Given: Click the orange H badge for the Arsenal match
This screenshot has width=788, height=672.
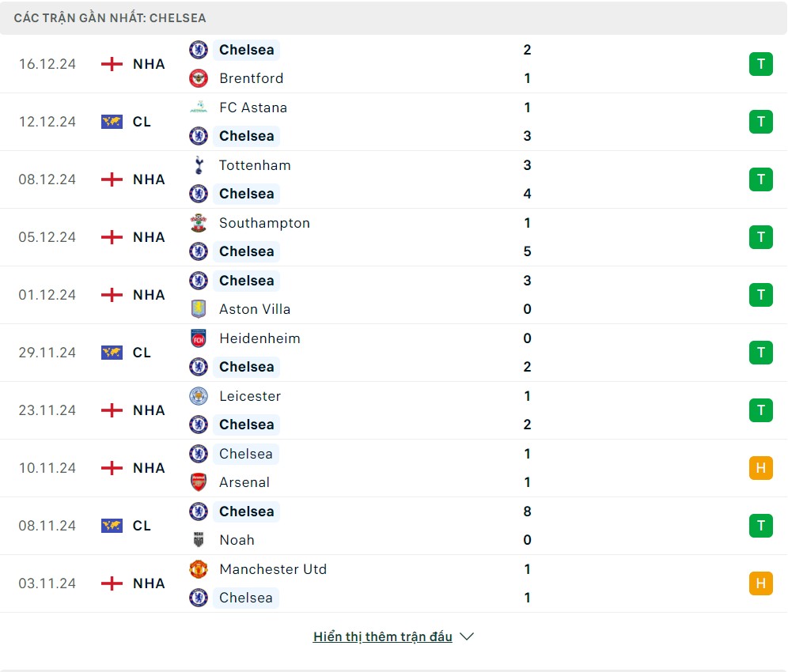Looking at the screenshot, I should [760, 468].
